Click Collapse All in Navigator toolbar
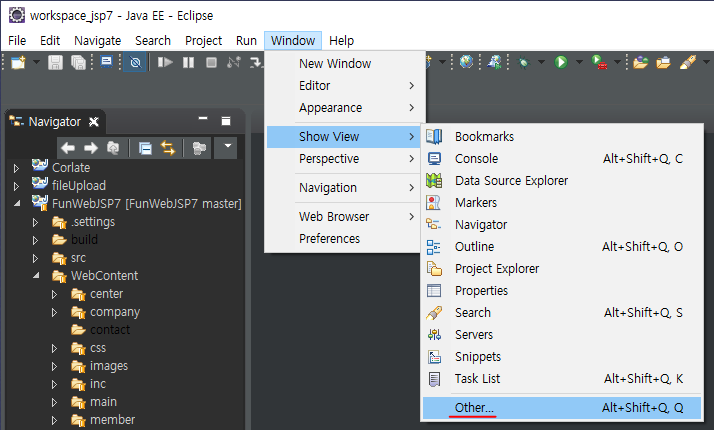Viewport: 714px width, 430px height. click(x=145, y=148)
